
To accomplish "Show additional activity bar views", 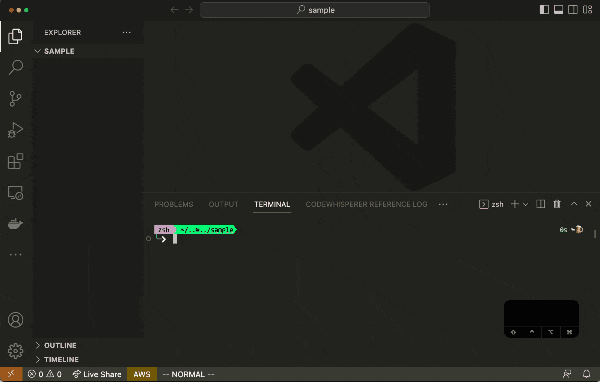I will (x=15, y=255).
